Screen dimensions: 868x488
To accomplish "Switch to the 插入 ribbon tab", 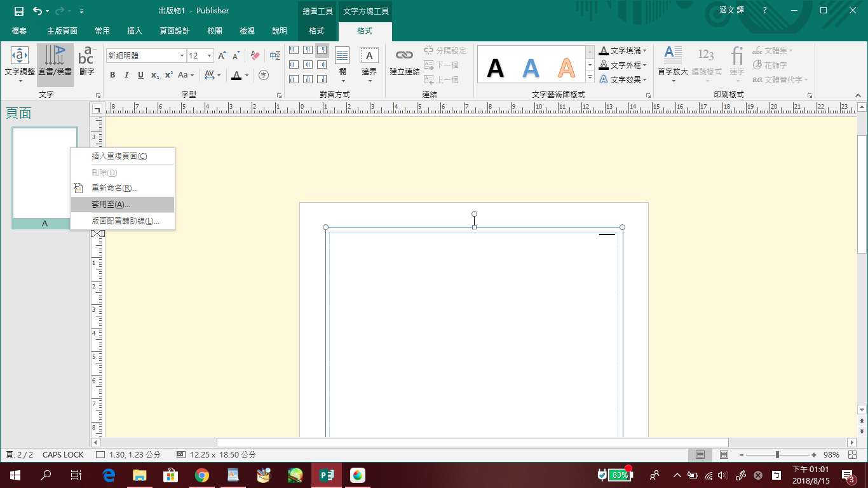I will point(135,31).
